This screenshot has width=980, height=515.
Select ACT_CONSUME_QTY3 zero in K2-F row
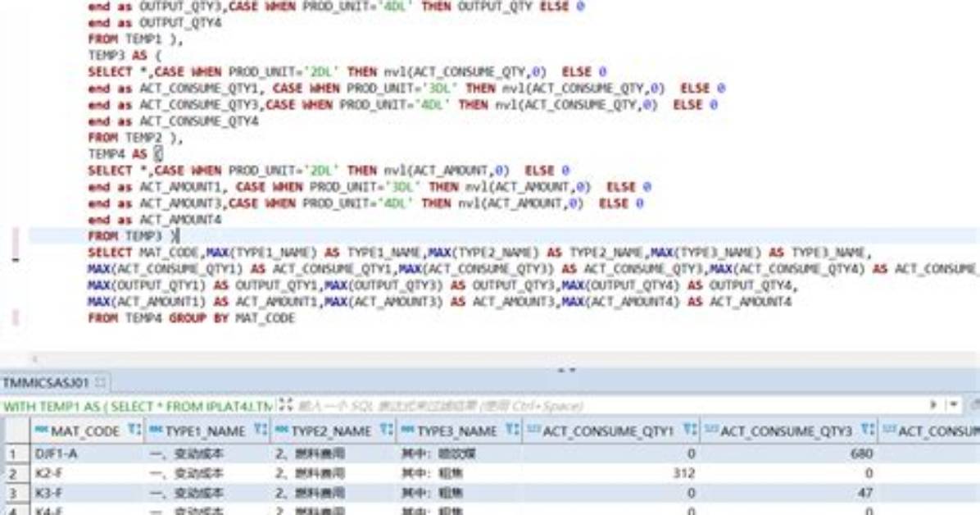(789, 473)
